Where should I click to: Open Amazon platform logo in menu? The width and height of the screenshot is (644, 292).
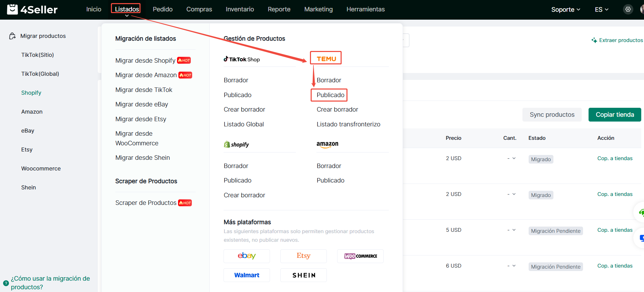[x=328, y=144]
